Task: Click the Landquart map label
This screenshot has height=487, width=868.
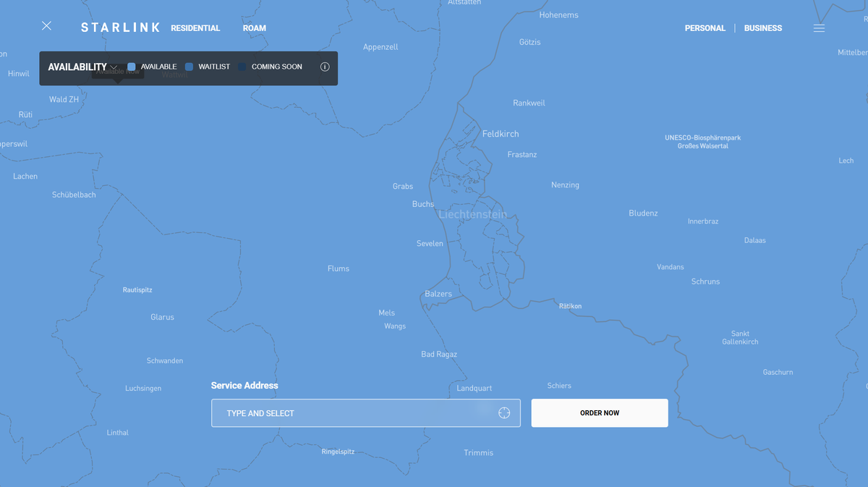Action: pos(475,389)
